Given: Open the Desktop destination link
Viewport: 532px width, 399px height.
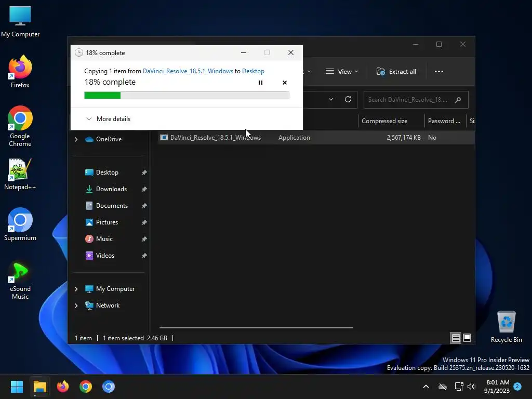Looking at the screenshot, I should 253,71.
